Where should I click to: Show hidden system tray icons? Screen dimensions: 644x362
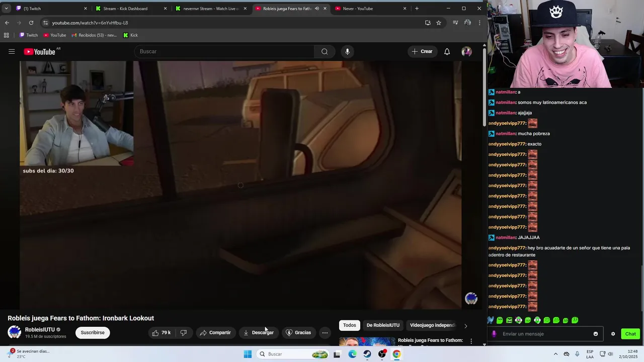(x=555, y=354)
